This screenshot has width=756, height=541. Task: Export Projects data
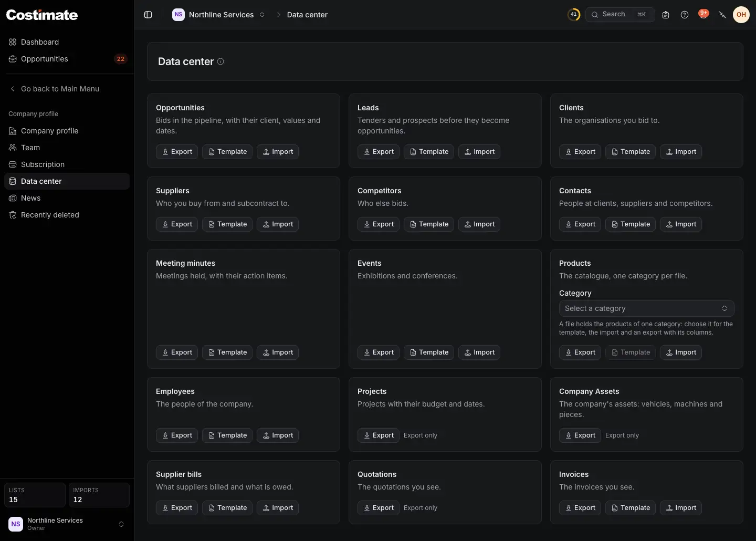[379, 435]
